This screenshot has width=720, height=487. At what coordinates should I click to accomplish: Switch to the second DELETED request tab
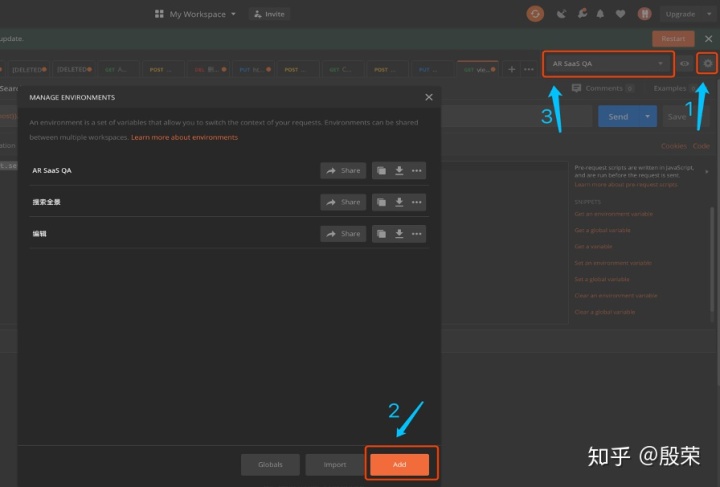click(x=74, y=69)
